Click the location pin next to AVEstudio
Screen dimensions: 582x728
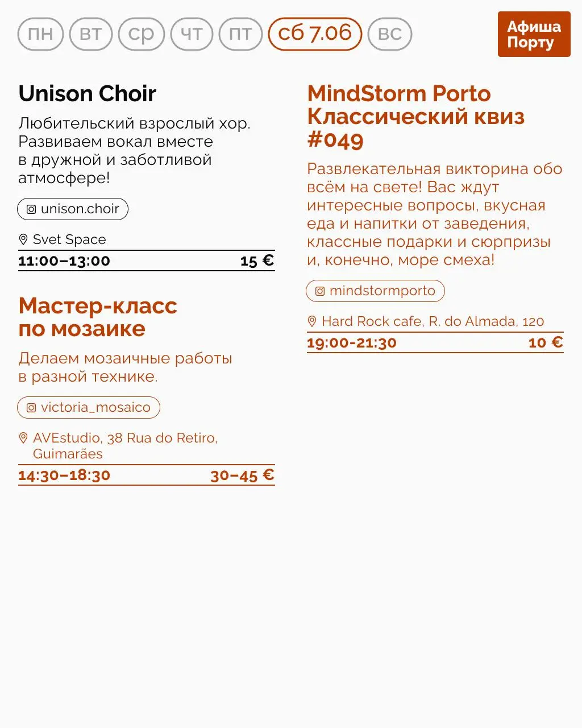(23, 438)
